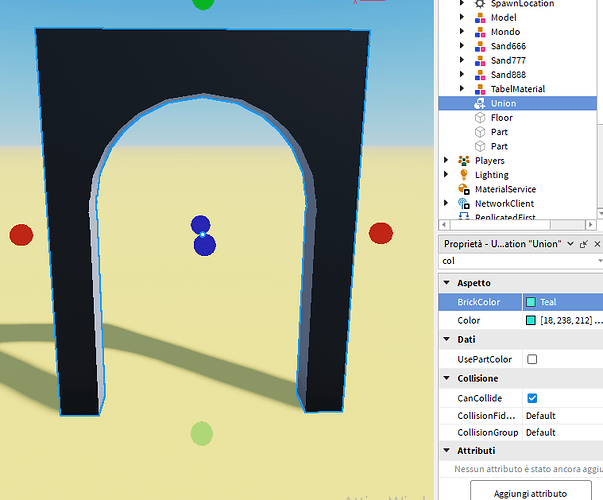Collapse the Attributi properties section

(446, 450)
